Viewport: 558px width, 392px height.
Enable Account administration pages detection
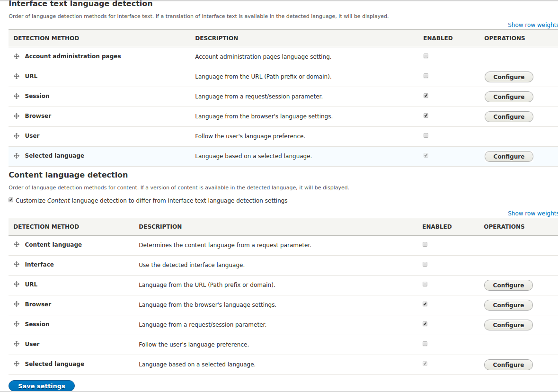click(x=425, y=55)
